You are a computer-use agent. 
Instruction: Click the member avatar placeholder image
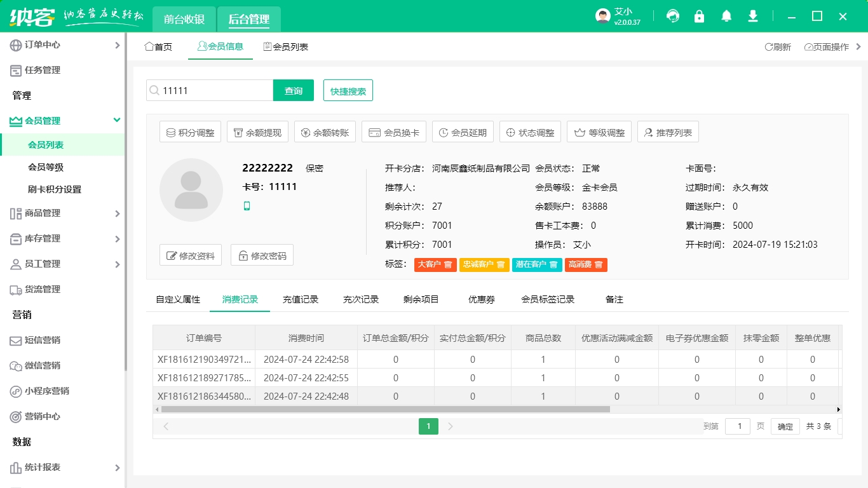[191, 190]
